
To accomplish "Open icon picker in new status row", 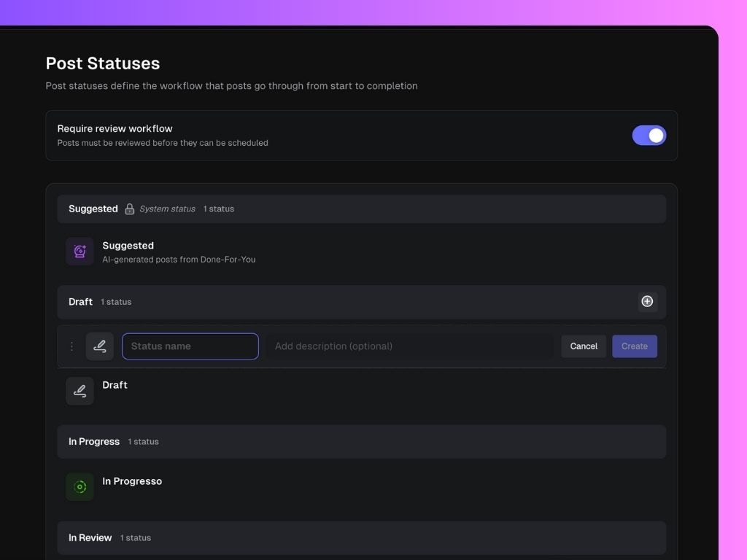I will pyautogui.click(x=99, y=346).
